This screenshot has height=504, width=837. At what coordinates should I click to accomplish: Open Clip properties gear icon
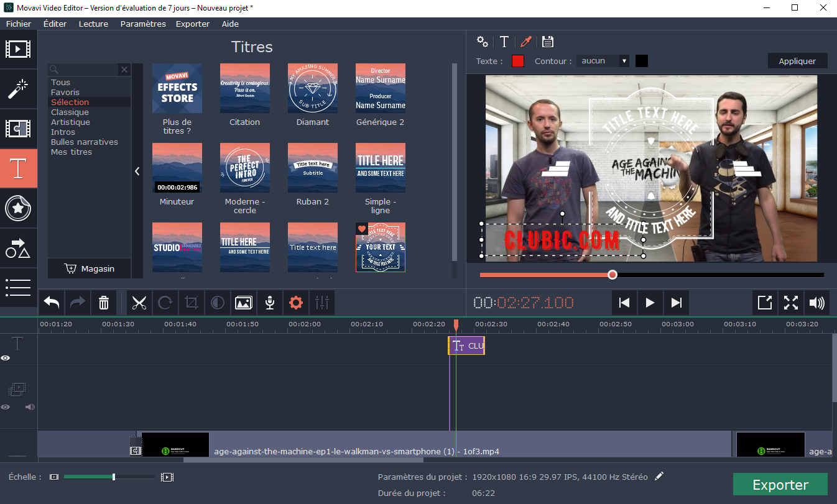(x=296, y=303)
